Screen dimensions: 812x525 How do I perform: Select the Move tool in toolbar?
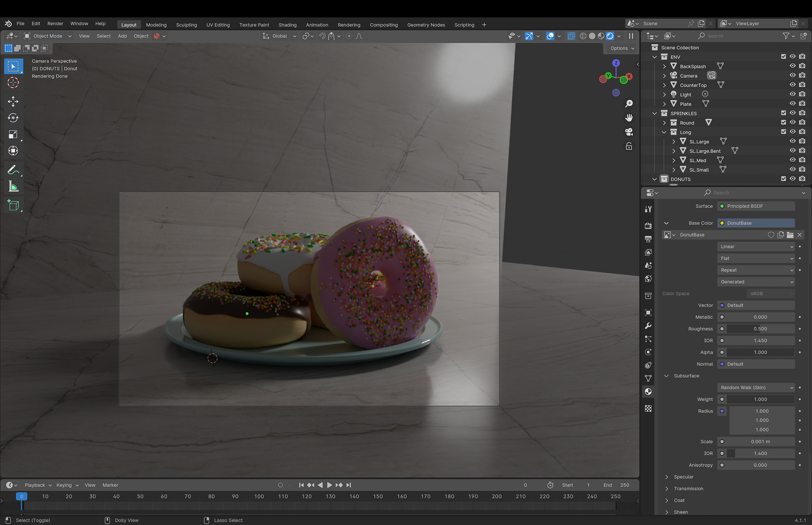(x=13, y=101)
